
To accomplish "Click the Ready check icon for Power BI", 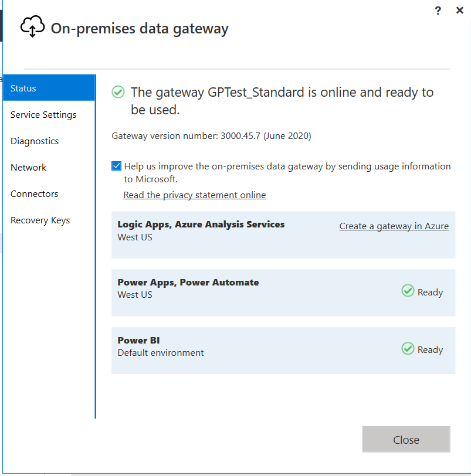I will [x=408, y=348].
